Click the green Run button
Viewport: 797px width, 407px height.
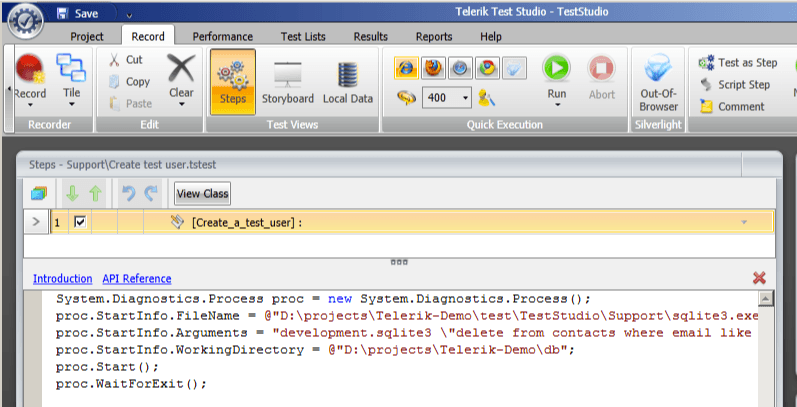click(556, 68)
